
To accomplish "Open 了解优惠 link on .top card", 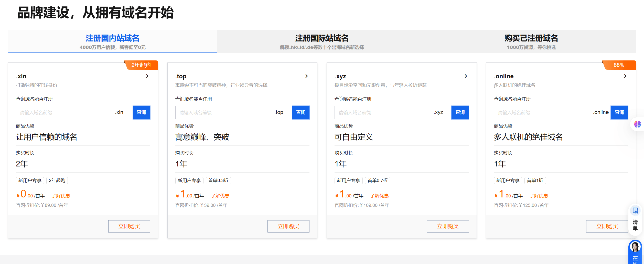I will [220, 196].
